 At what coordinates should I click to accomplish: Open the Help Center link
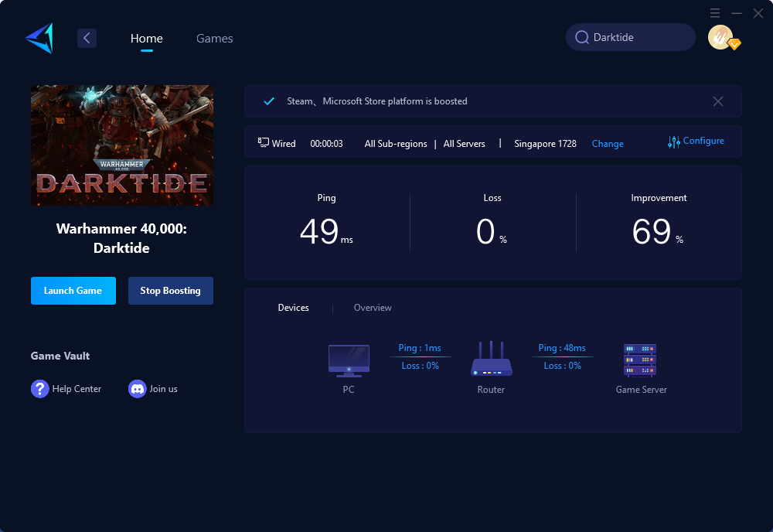(77, 389)
